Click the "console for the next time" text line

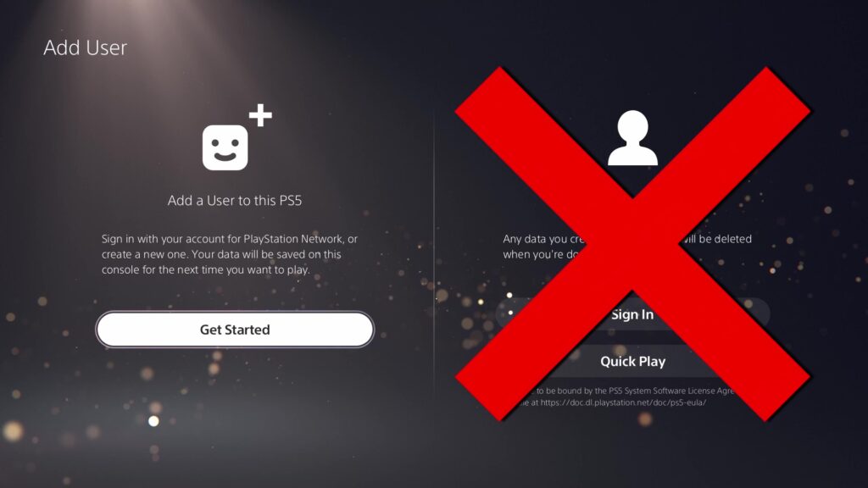point(205,270)
